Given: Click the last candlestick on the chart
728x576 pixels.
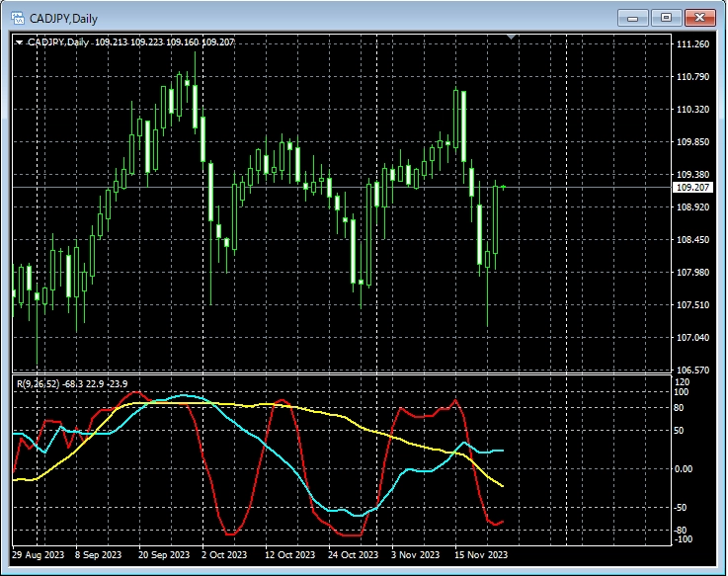Looking at the screenshot, I should (503, 187).
